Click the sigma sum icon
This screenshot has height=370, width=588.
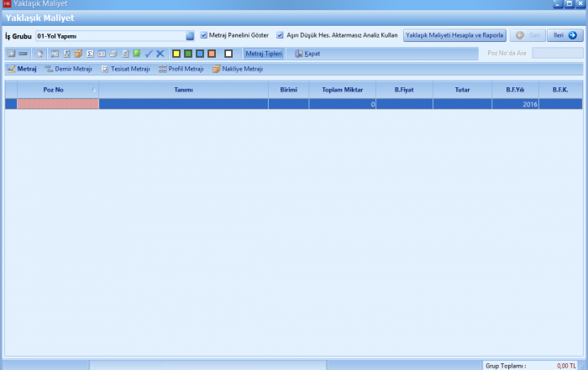pyautogui.click(x=89, y=54)
